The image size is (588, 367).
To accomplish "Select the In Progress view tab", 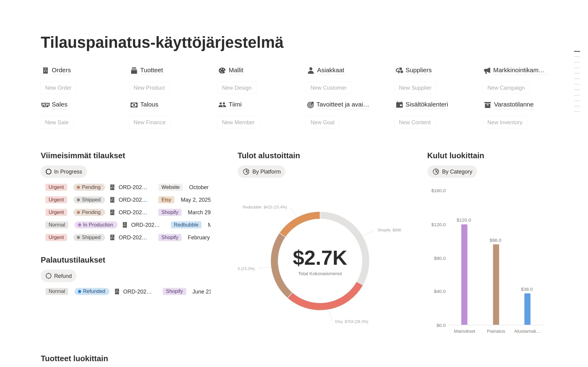I will point(64,172).
